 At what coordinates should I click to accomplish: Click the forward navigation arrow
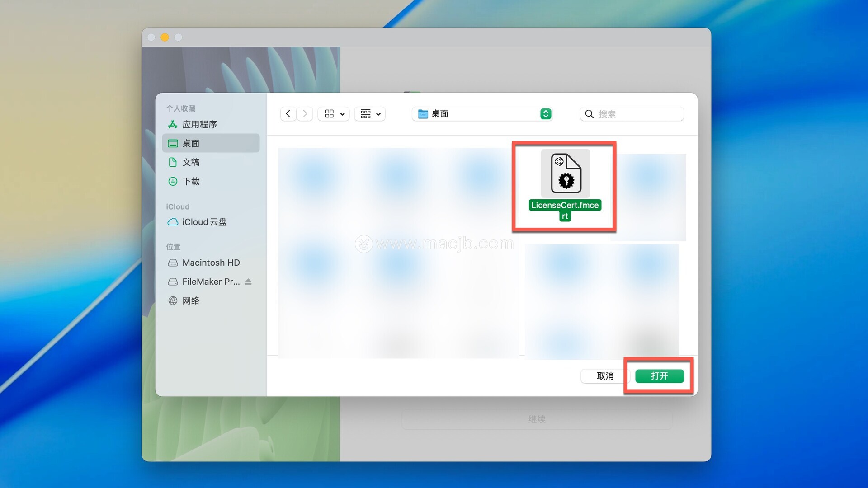click(x=305, y=114)
